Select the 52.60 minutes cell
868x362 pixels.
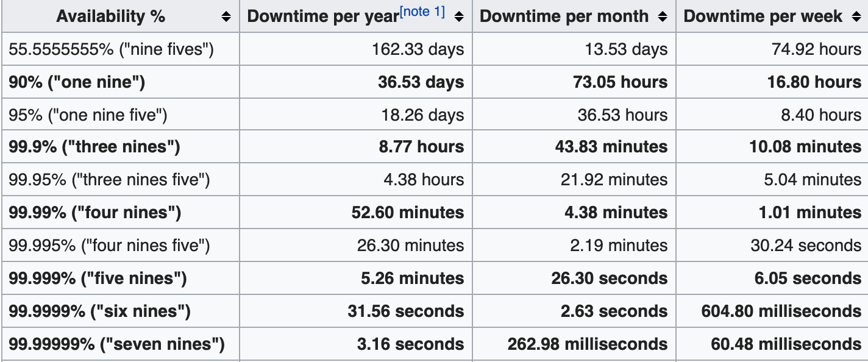click(x=356, y=213)
